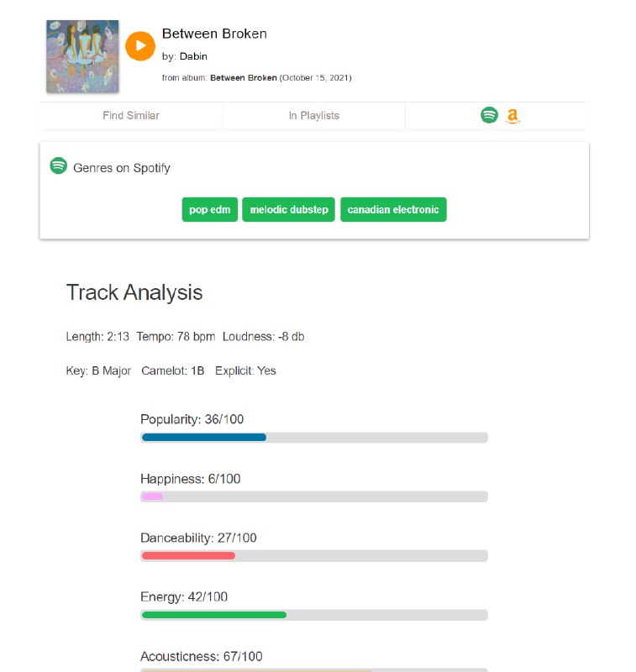Visit artist Dabin's page link
Screen dimensions: 636x672
tap(193, 56)
